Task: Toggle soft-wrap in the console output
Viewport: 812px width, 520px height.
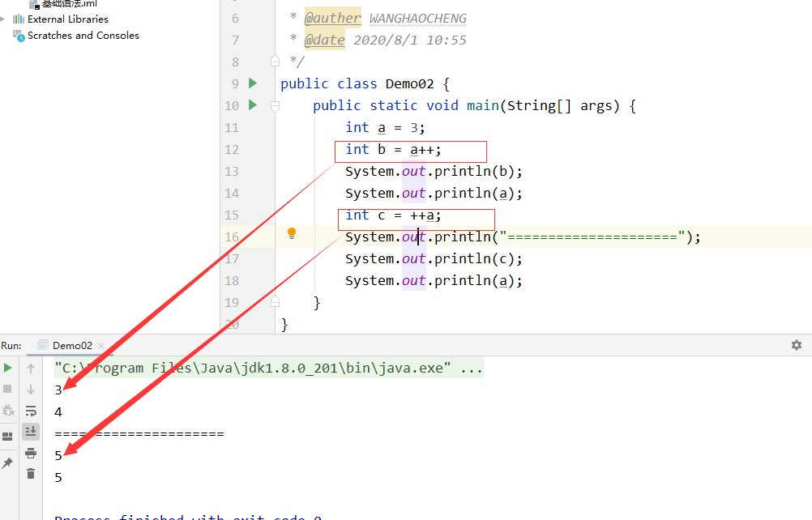Action: [31, 411]
